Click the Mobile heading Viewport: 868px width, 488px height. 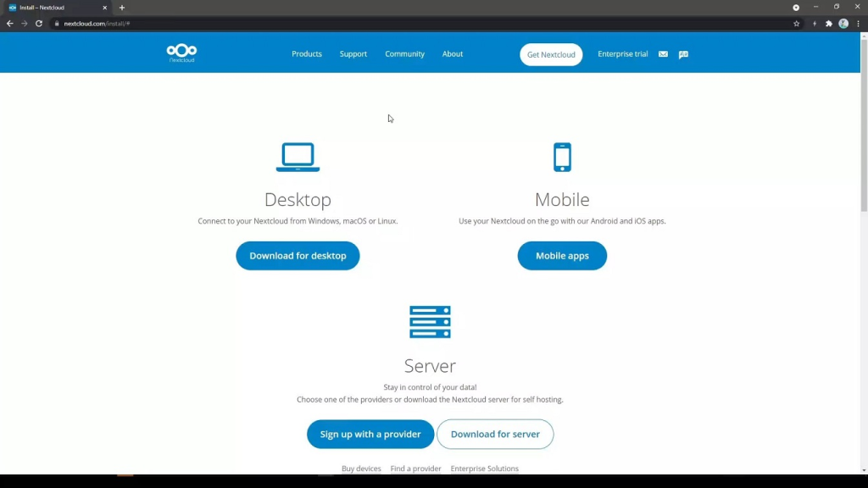tap(562, 200)
